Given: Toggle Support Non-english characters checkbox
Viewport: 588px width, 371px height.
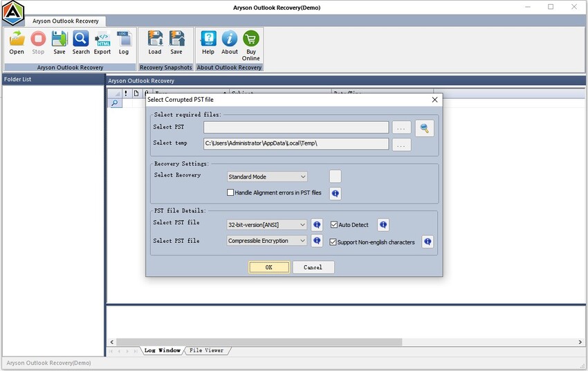Looking at the screenshot, I should [334, 242].
